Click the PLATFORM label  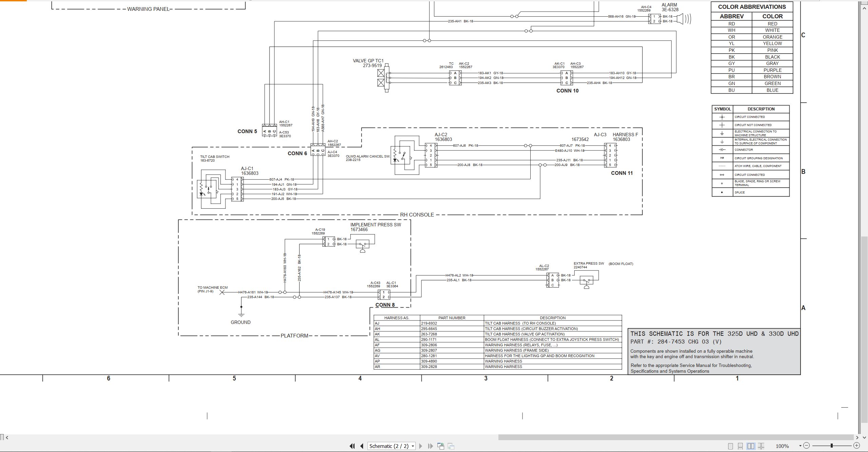(x=294, y=336)
